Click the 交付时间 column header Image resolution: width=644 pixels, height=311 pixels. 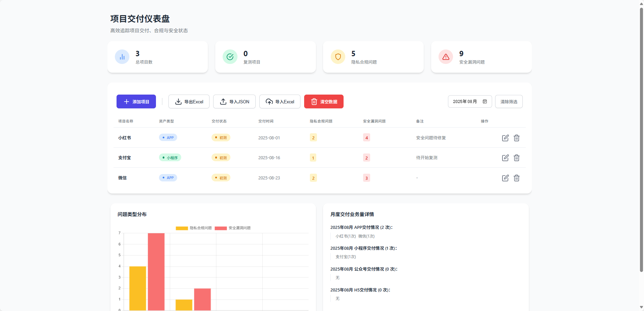(x=266, y=121)
